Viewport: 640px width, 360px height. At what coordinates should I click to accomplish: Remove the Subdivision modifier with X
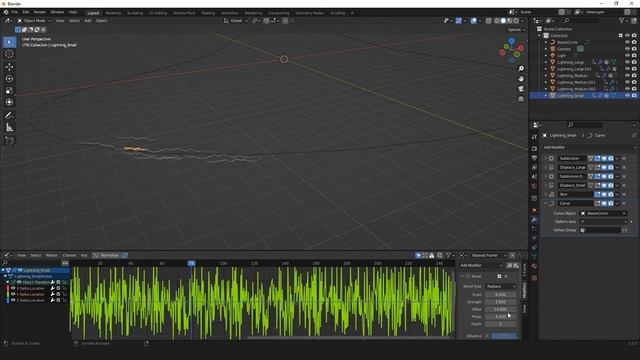click(x=624, y=158)
